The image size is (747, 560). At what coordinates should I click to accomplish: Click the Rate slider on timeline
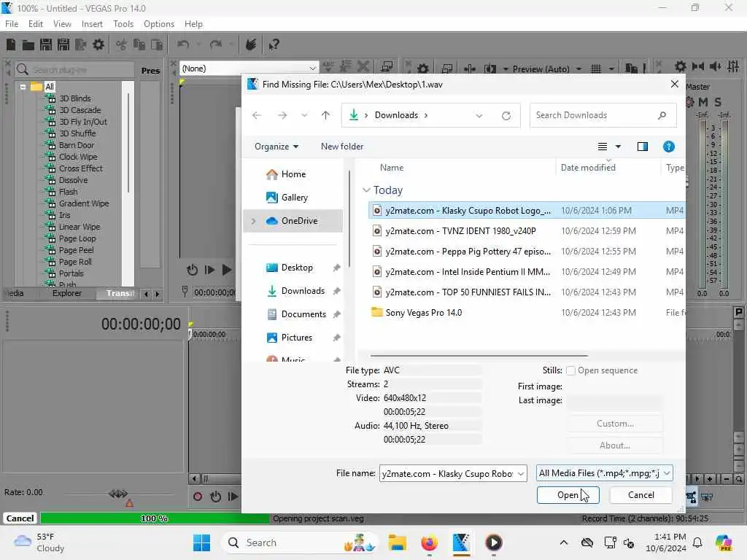(118, 494)
